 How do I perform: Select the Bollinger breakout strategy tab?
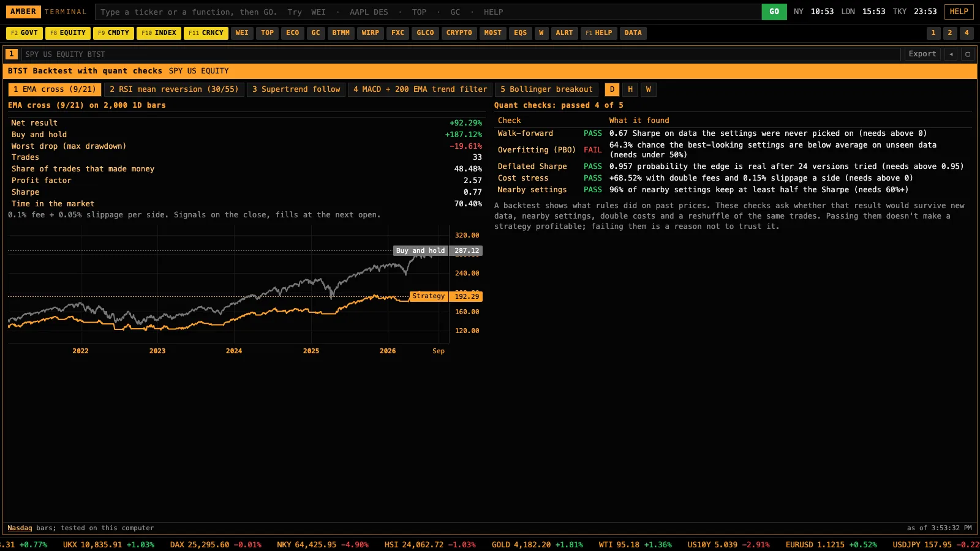tap(546, 89)
